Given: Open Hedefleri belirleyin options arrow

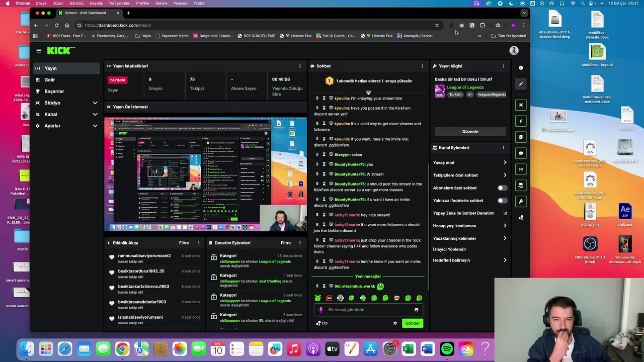Looking at the screenshot, I should (505, 260).
